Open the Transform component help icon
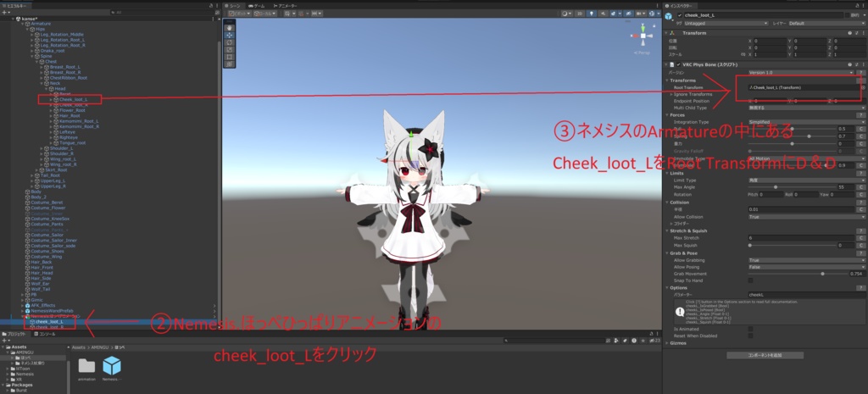868x394 pixels. 849,33
